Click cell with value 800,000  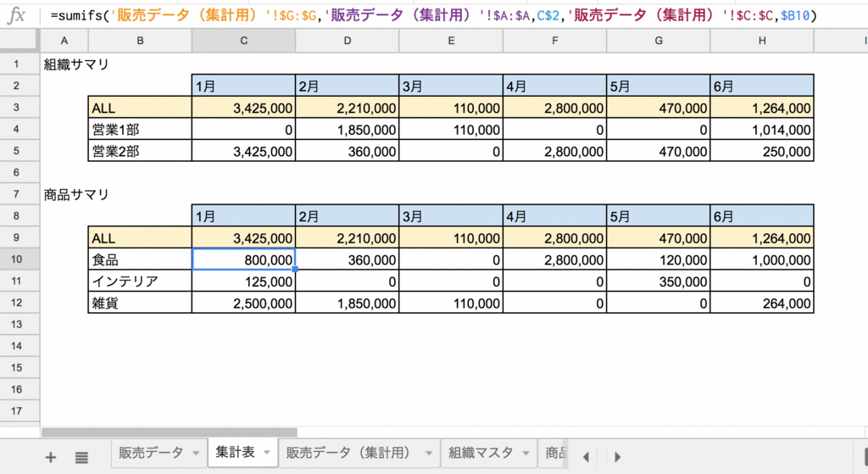click(243, 259)
